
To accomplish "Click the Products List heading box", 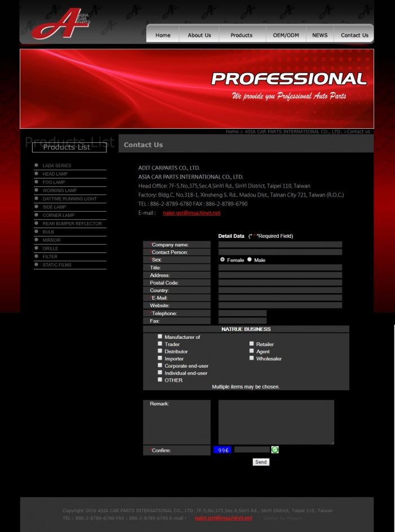I will 69,147.
